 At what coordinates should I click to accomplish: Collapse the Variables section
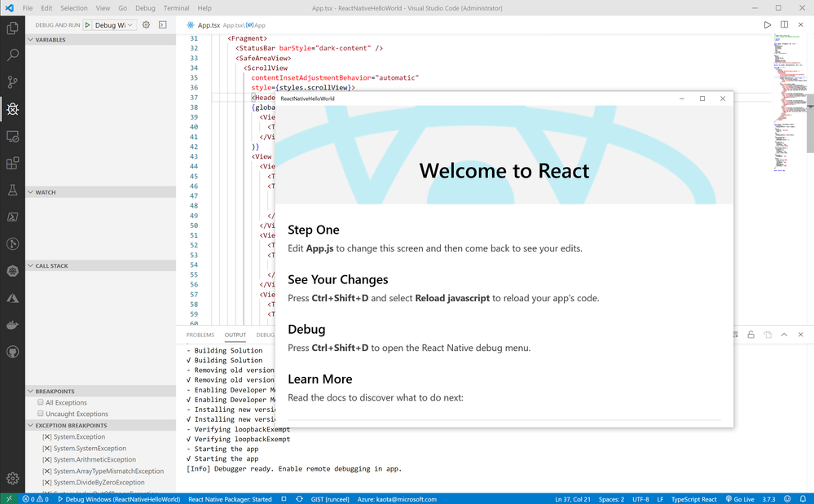[x=101, y=39]
